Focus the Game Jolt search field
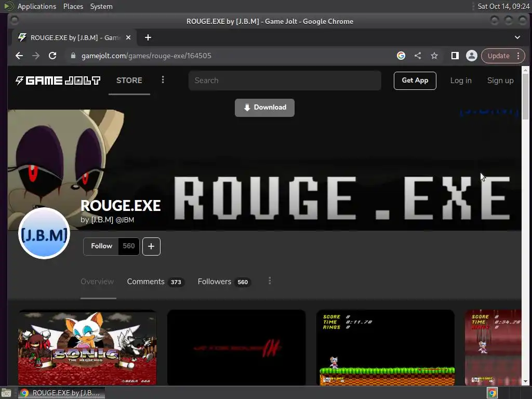532x399 pixels. pyautogui.click(x=285, y=81)
